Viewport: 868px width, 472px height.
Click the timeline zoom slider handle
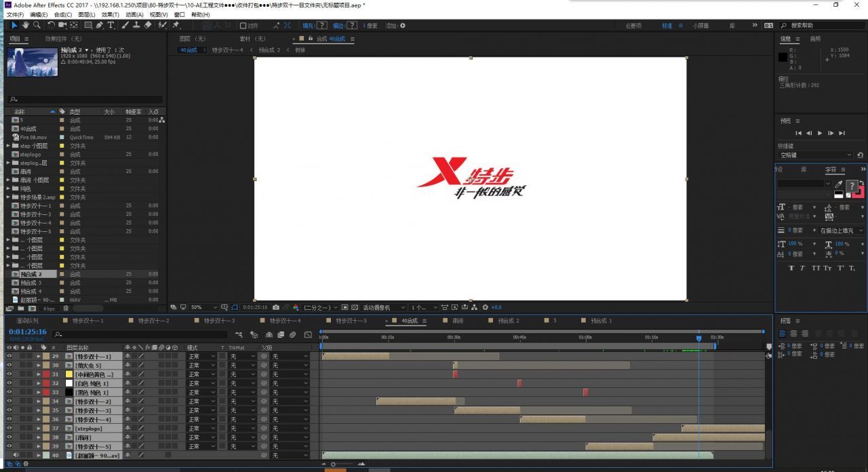point(333,465)
